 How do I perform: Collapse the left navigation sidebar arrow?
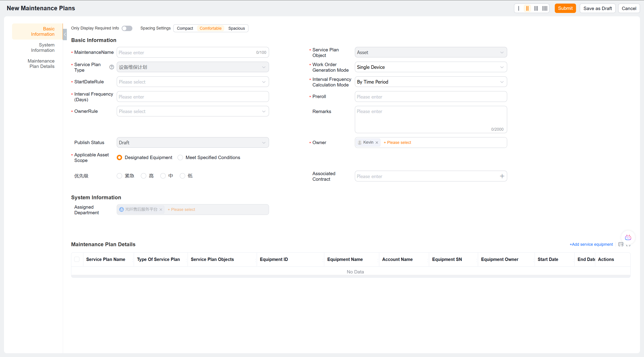(x=65, y=34)
